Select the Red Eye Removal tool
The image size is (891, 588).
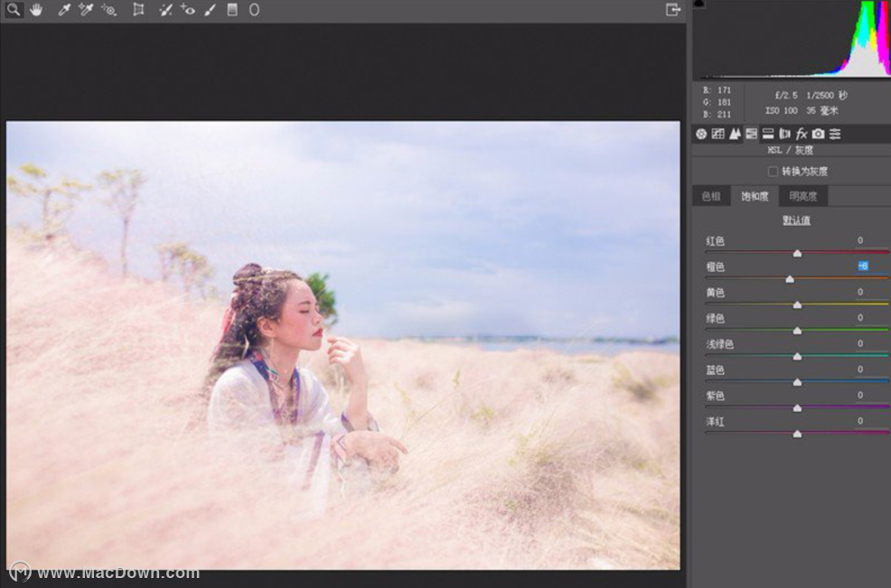[188, 10]
